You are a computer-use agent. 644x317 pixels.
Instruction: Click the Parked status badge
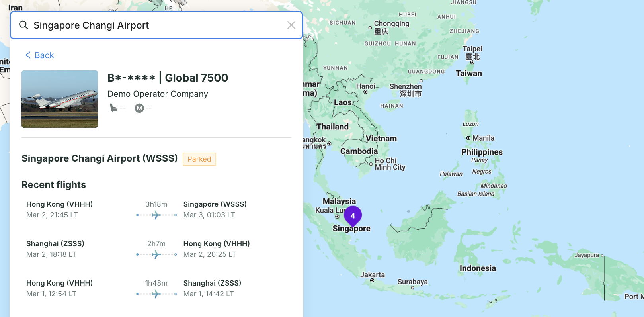[199, 159]
